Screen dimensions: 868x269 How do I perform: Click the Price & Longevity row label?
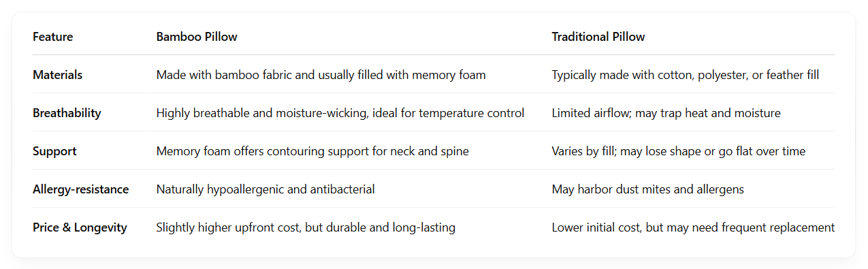click(80, 227)
